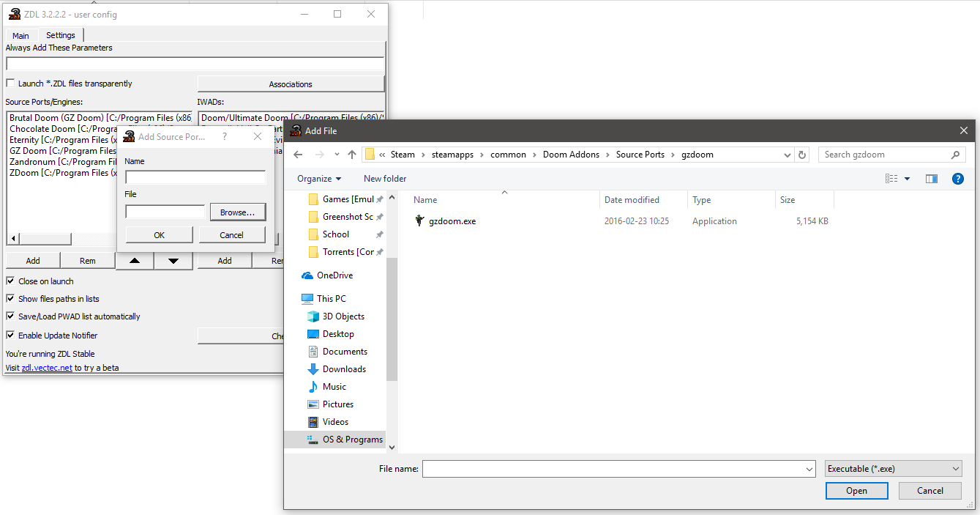
Task: Open Documents in the navigation pane
Action: point(345,352)
